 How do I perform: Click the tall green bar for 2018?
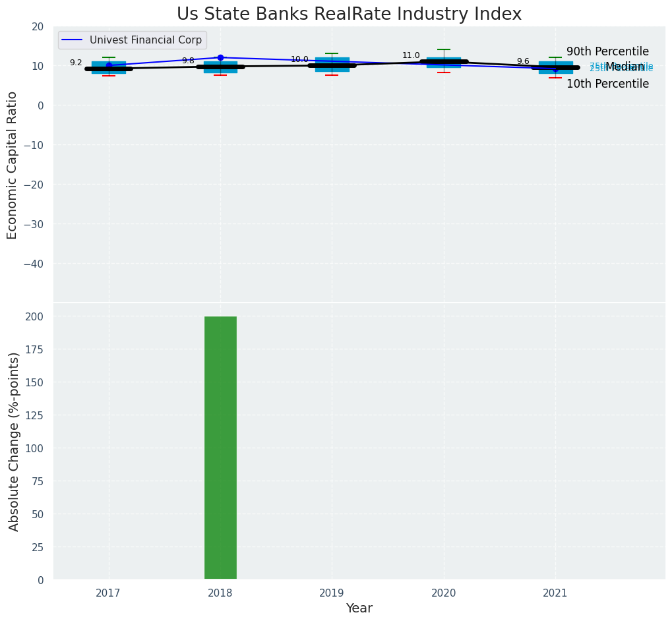(220, 448)
